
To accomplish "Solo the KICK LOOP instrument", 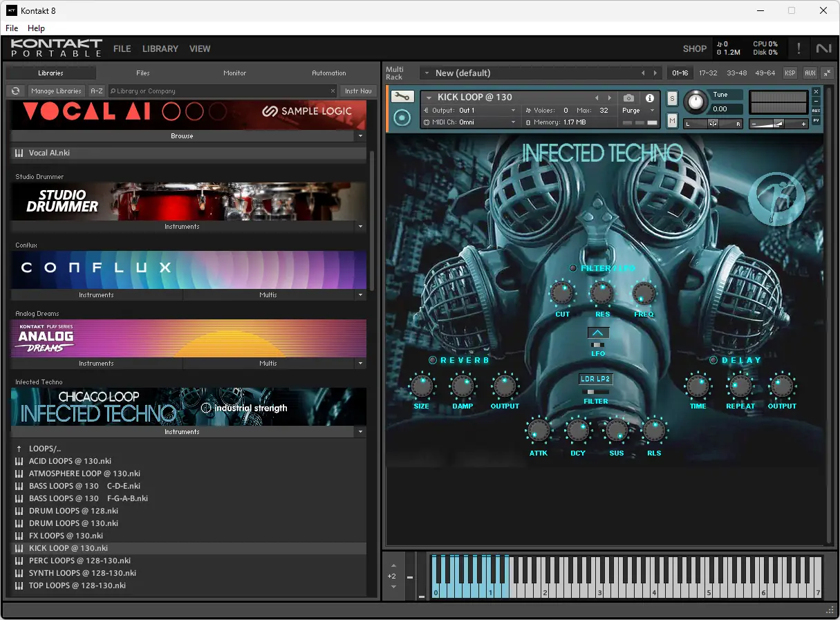I will 672,99.
